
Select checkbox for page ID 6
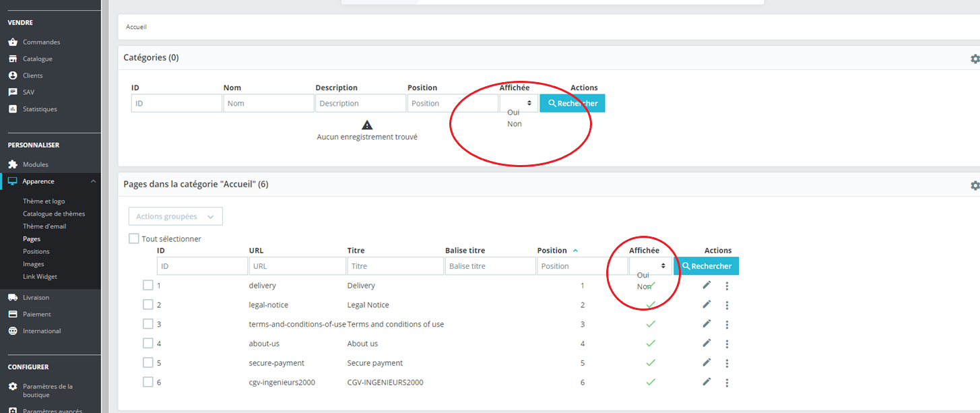[148, 382]
